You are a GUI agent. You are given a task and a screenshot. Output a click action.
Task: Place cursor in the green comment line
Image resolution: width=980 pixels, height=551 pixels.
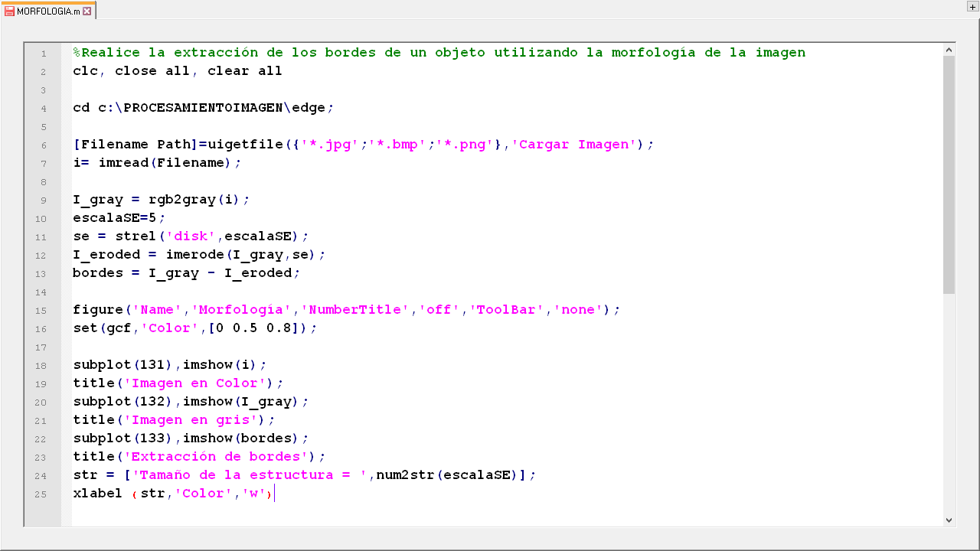coord(439,53)
